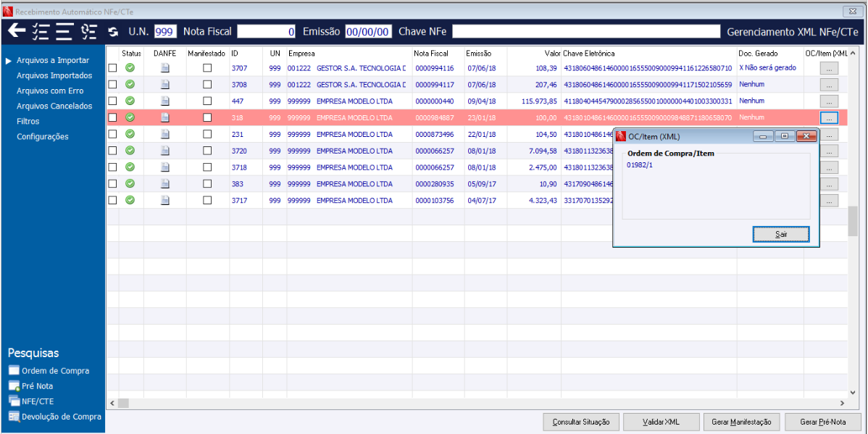The height and width of the screenshot is (434, 868).
Task: Click Gerar Pré-Nota button
Action: [x=823, y=422]
